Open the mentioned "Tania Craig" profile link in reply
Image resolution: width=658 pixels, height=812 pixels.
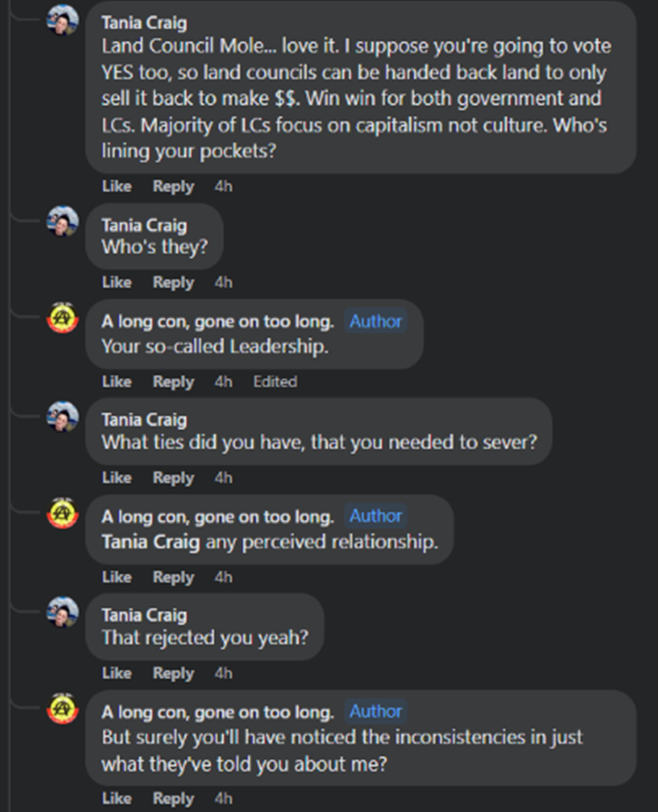click(x=151, y=542)
